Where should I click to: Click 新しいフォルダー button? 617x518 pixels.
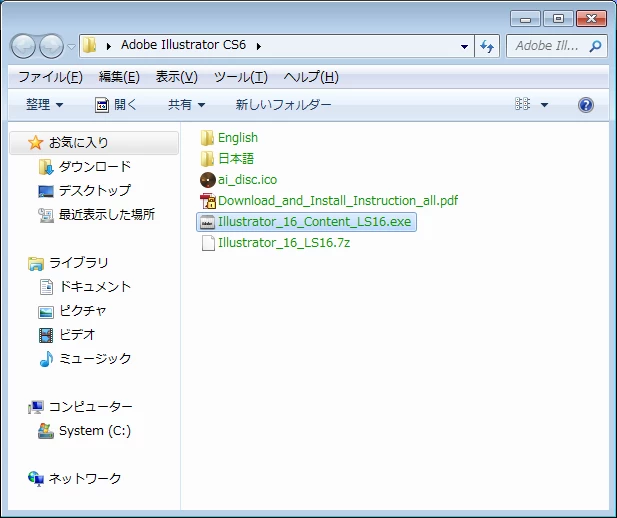(x=283, y=105)
